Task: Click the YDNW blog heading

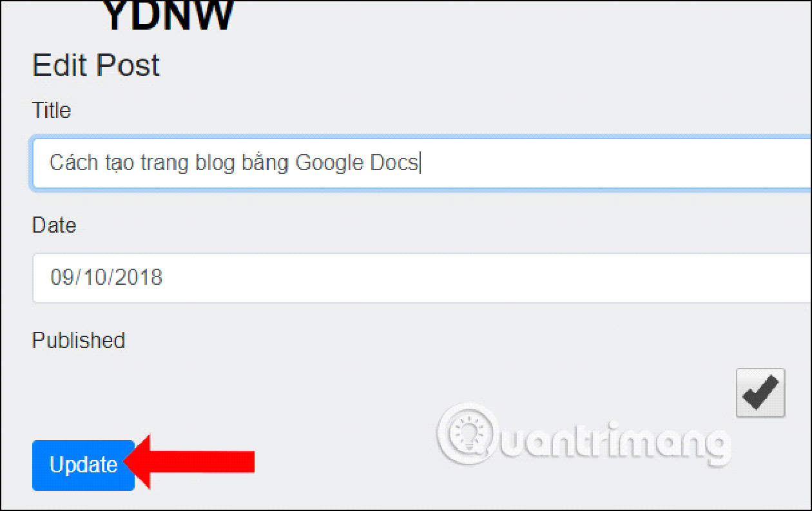Action: pyautogui.click(x=168, y=16)
